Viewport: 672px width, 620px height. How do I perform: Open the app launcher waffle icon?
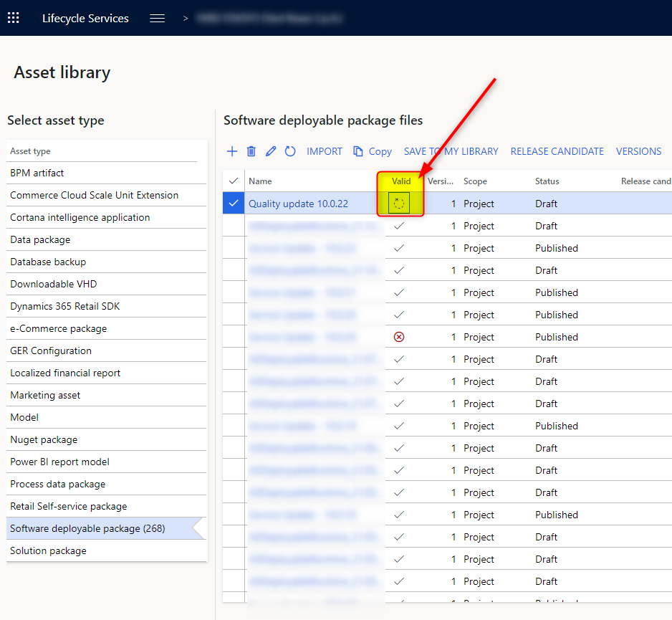point(13,18)
